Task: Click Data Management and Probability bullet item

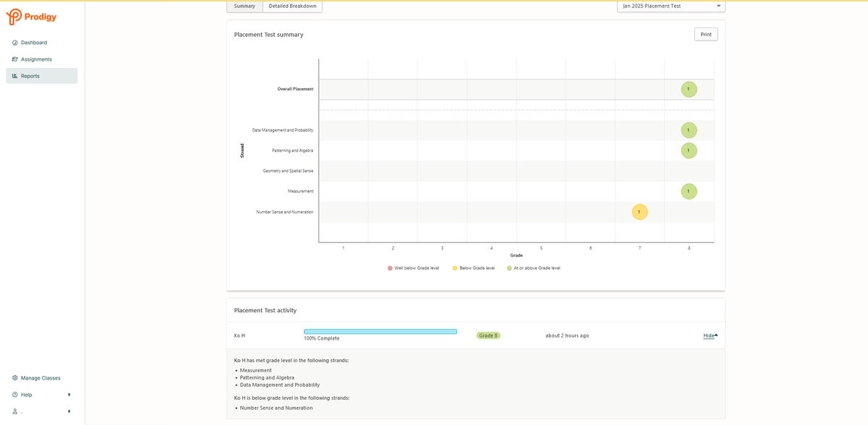Action: click(x=280, y=385)
